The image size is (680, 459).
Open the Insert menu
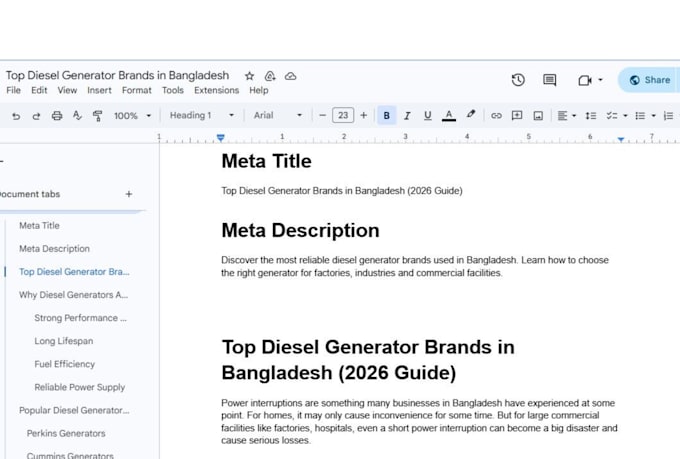(99, 90)
